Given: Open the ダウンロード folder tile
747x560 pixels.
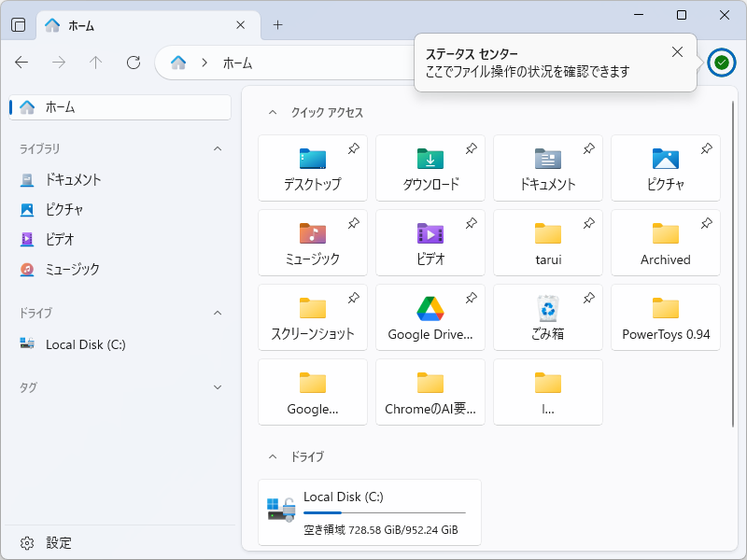Looking at the screenshot, I should point(430,168).
